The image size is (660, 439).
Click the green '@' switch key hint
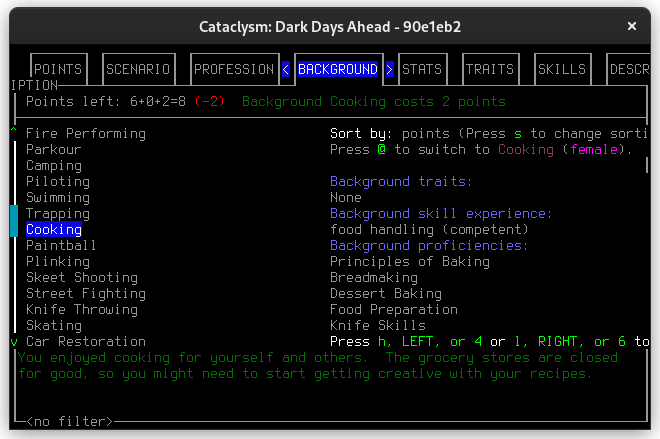click(382, 150)
